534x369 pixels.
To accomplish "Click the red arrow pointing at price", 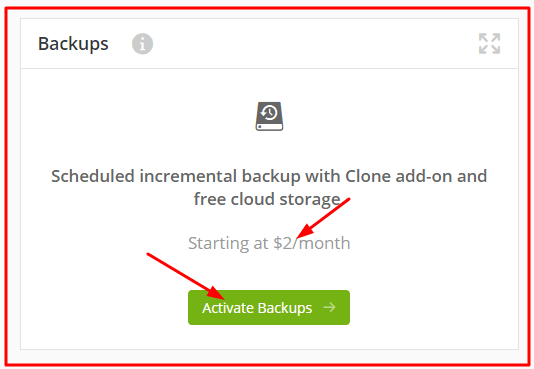I will [x=323, y=218].
